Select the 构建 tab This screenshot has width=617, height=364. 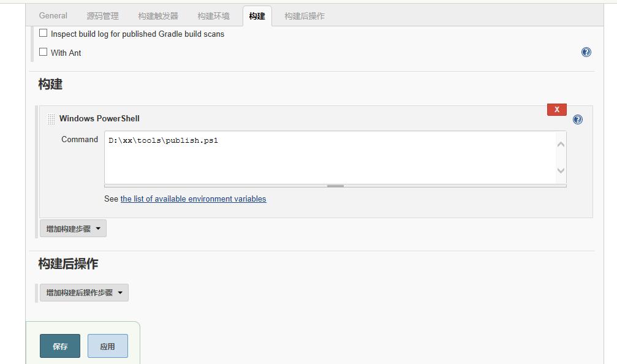click(257, 16)
